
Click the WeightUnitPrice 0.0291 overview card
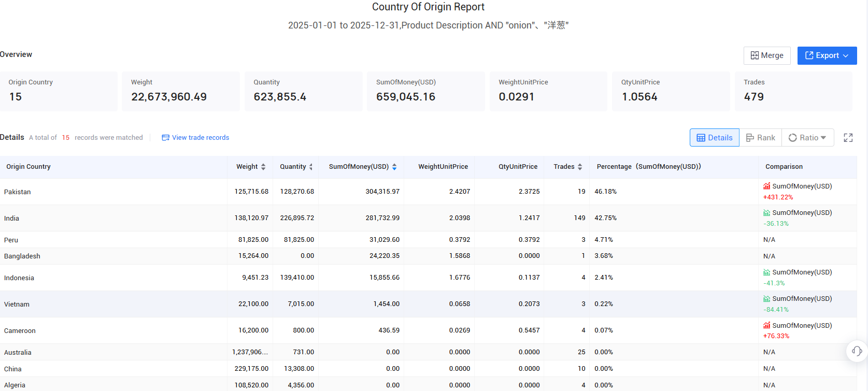click(x=548, y=91)
